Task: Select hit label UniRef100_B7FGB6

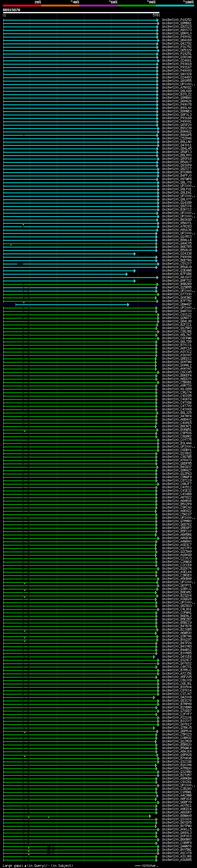Action: pos(177,274)
